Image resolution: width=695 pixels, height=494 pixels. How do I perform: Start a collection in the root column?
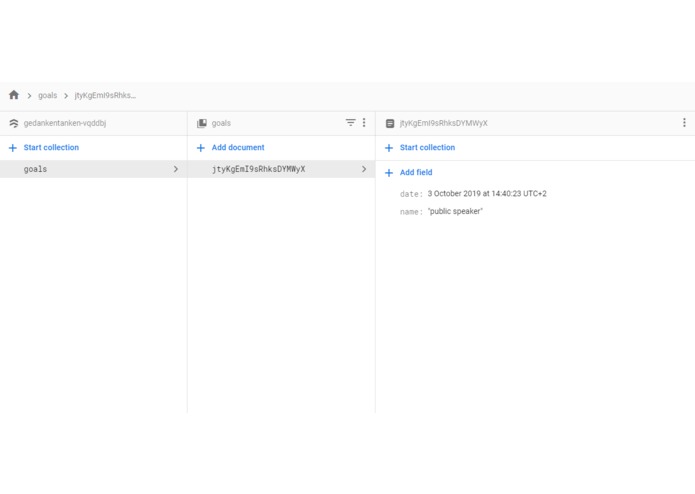(x=51, y=148)
